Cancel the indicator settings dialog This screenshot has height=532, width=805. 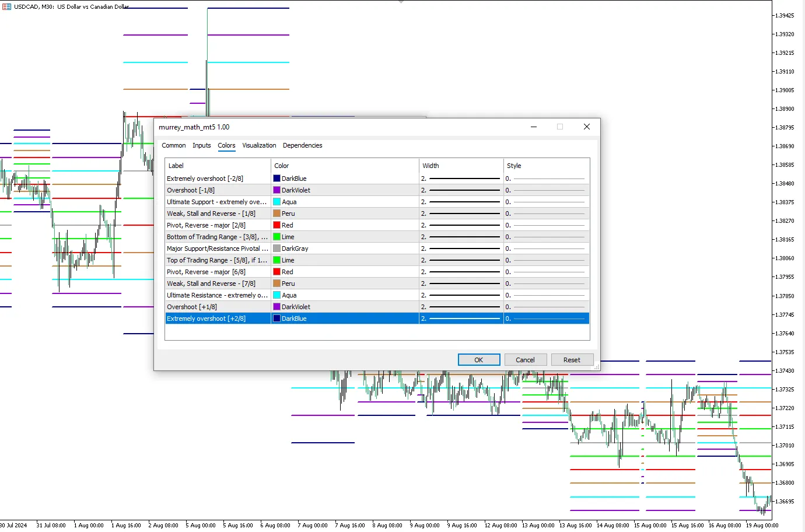tap(525, 360)
